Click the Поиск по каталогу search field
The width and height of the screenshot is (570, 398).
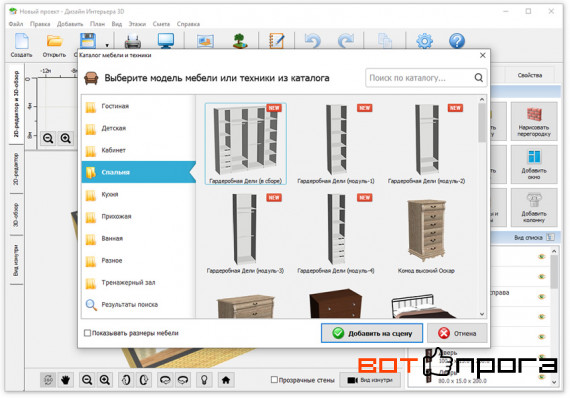(419, 78)
